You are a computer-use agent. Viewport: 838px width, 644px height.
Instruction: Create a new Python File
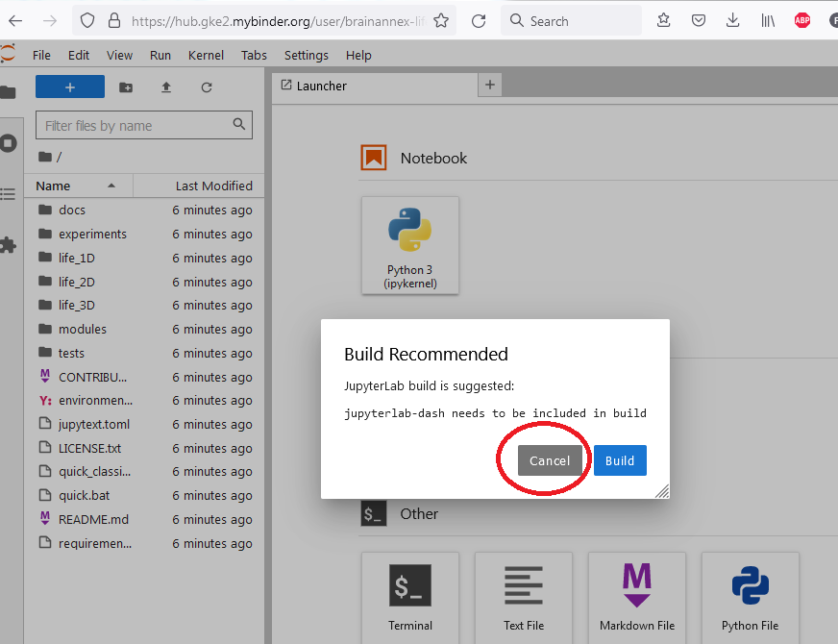click(x=750, y=599)
